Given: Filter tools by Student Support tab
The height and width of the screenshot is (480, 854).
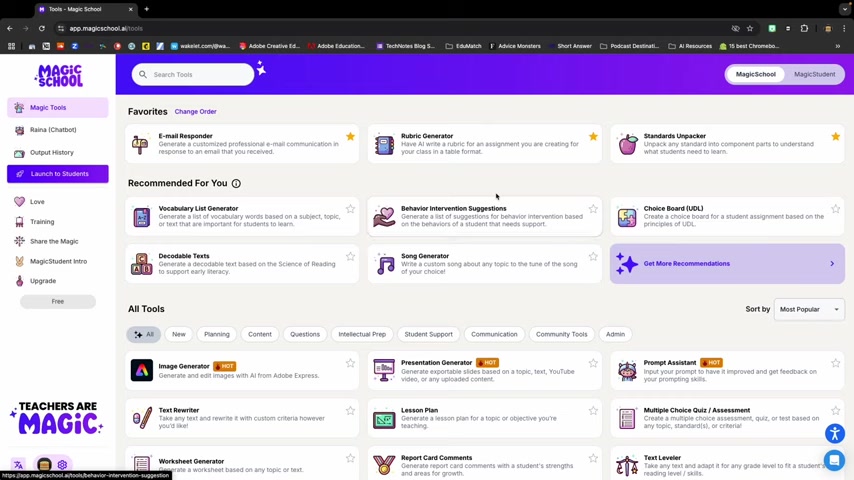Looking at the screenshot, I should coord(429,334).
